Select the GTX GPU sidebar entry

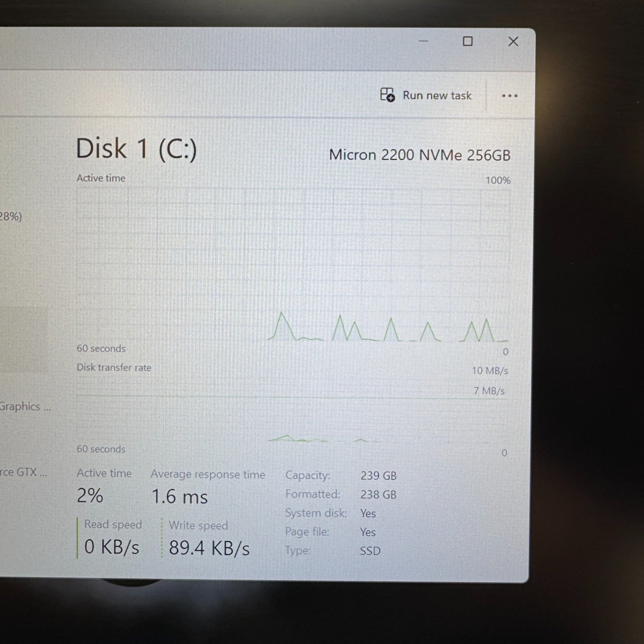pyautogui.click(x=24, y=472)
